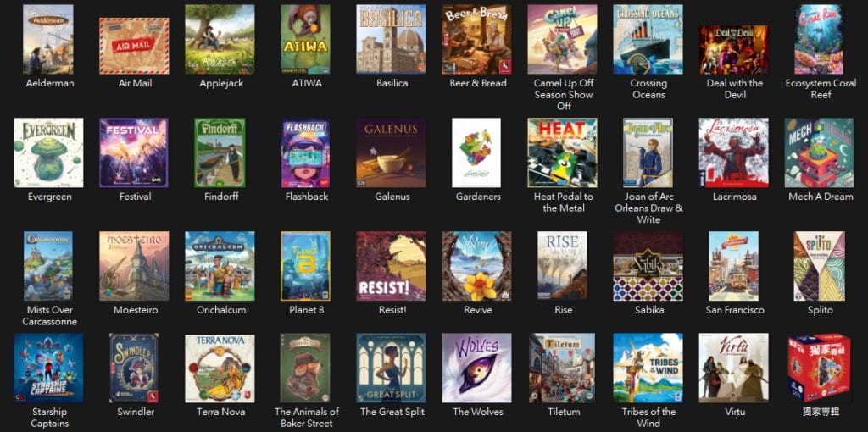The height and width of the screenshot is (432, 868).
Task: Select the Tribes of the Wind title text
Action: coord(648,418)
